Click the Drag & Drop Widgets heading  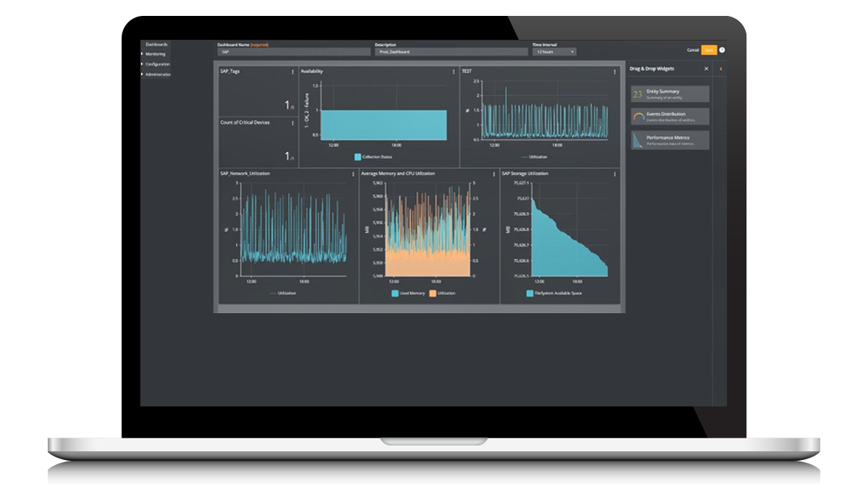pos(652,69)
